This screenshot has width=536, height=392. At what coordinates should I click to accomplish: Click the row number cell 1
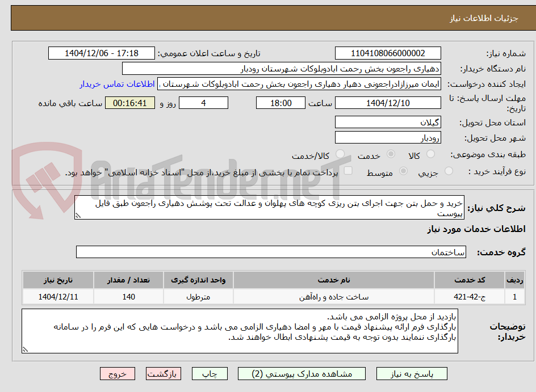pyautogui.click(x=514, y=297)
